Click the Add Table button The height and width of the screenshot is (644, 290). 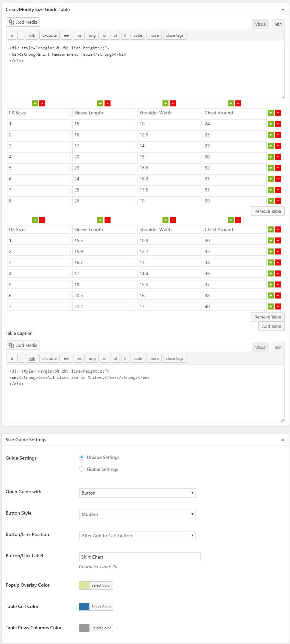(271, 326)
